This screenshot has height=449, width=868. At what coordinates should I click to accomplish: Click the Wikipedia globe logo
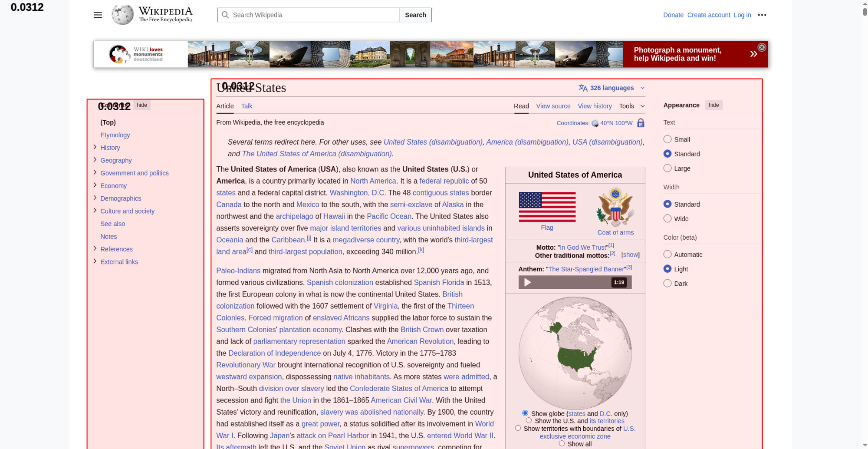(122, 15)
